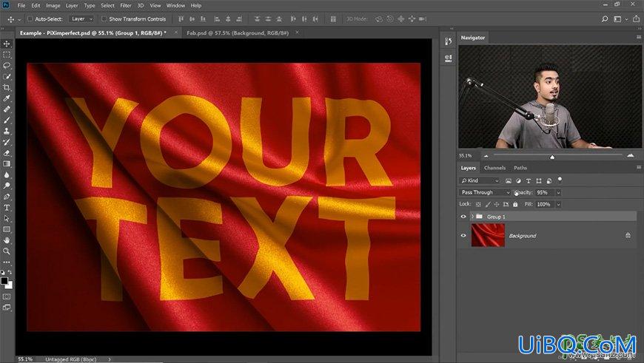644x363 pixels.
Task: Select the Lasso tool
Action: pyautogui.click(x=7, y=66)
